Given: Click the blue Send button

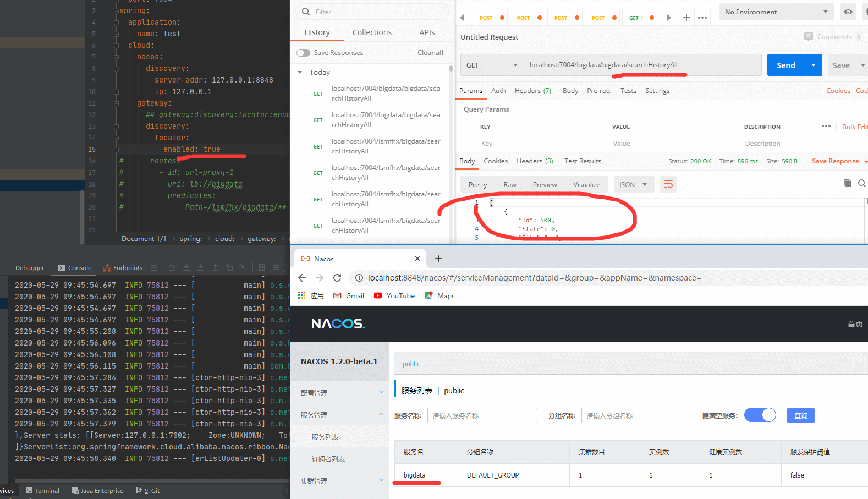Looking at the screenshot, I should click(x=785, y=65).
